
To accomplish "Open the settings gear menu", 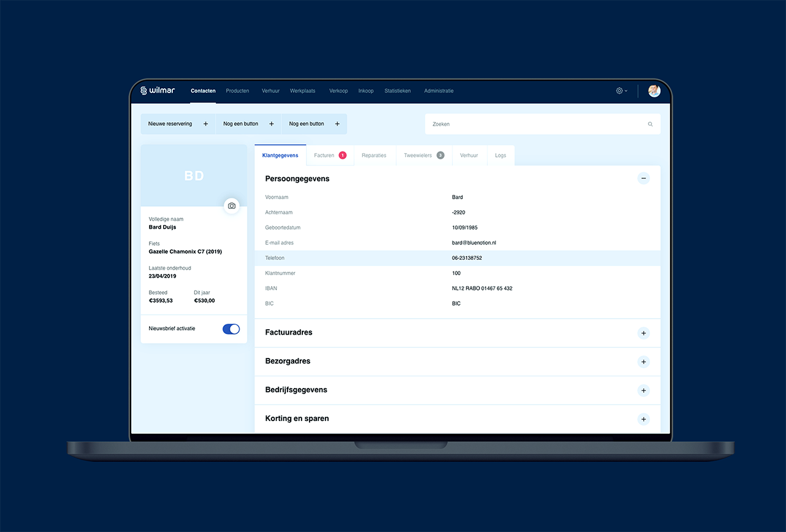I will click(619, 91).
